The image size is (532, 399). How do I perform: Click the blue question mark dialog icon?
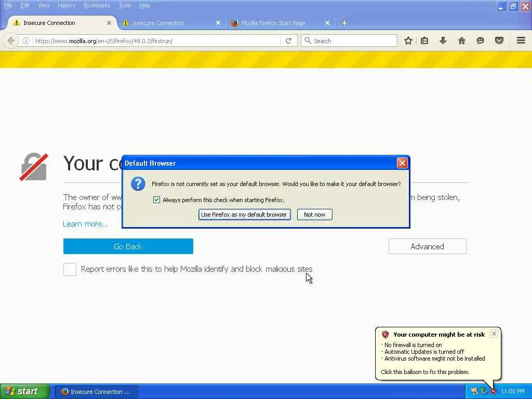click(x=138, y=183)
